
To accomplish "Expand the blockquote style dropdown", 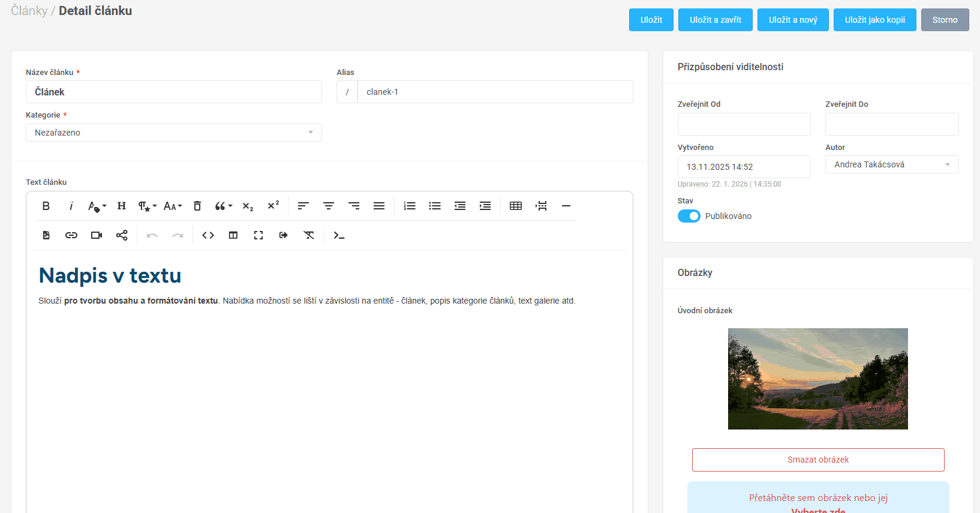I will (224, 206).
